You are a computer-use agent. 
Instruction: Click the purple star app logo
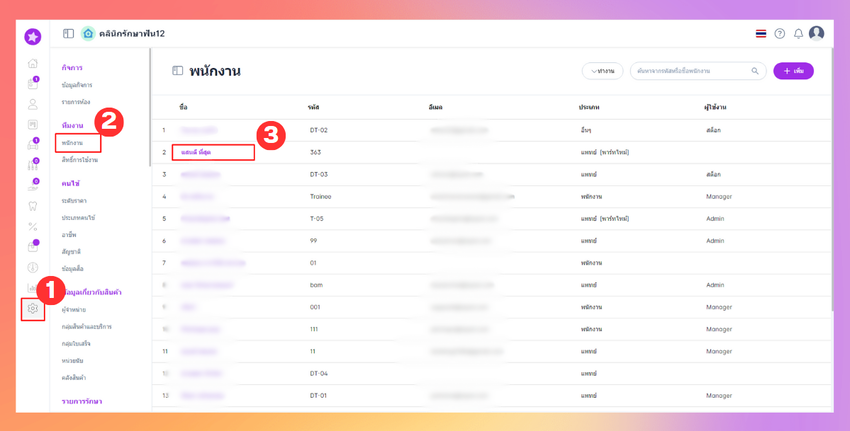[x=33, y=36]
